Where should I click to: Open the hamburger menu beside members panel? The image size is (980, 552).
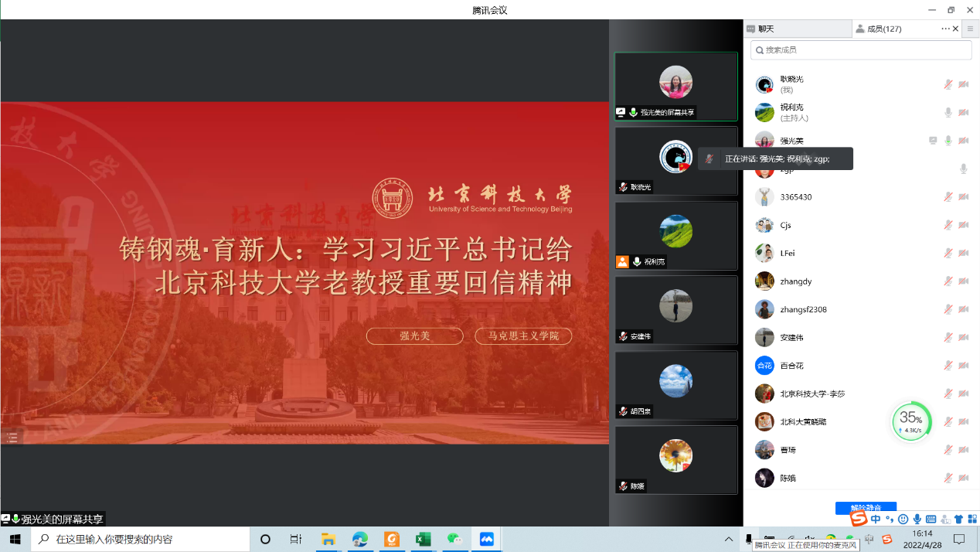(971, 28)
